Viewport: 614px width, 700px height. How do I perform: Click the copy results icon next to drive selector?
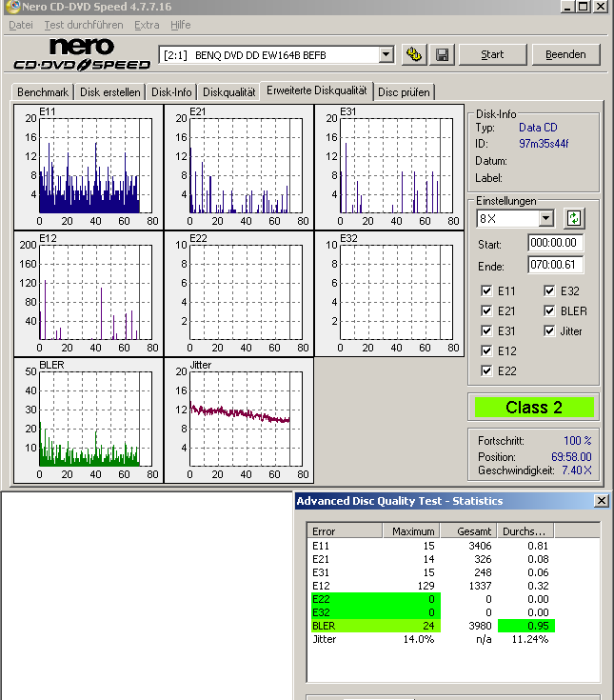(x=414, y=54)
